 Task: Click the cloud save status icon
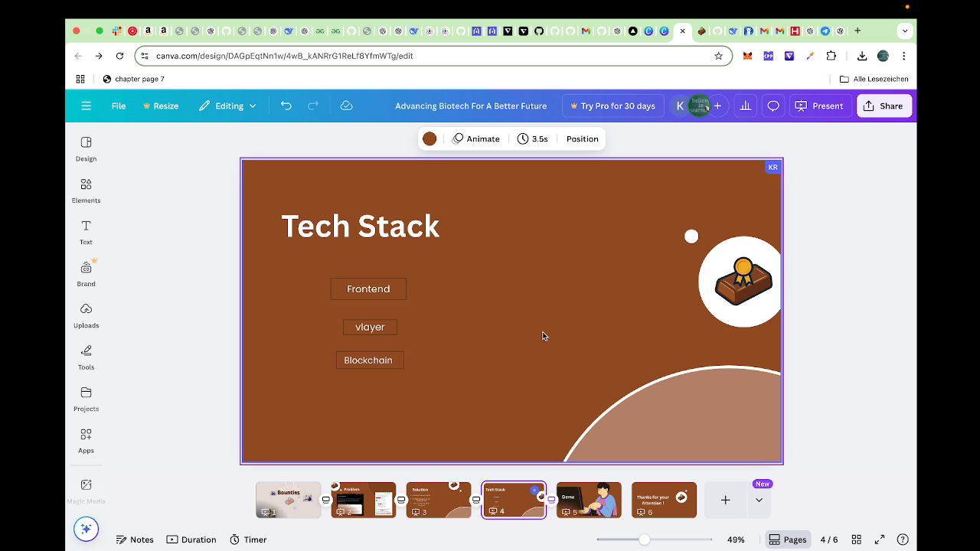346,106
